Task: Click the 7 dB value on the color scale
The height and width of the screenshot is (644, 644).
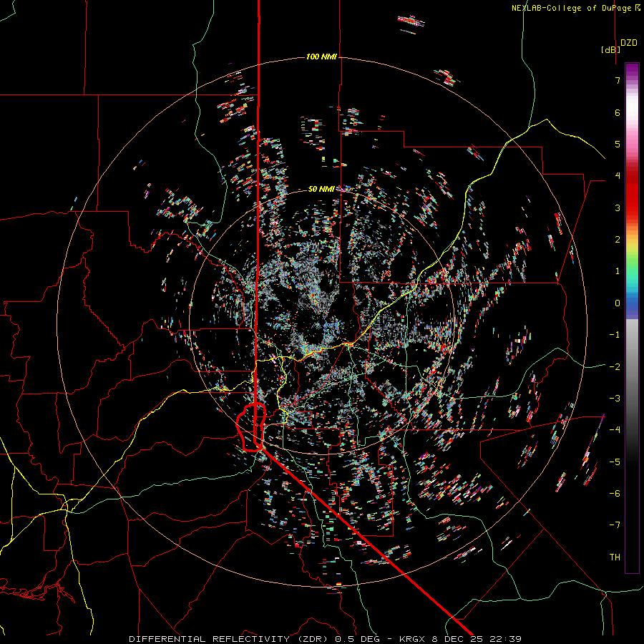Action: [618, 80]
